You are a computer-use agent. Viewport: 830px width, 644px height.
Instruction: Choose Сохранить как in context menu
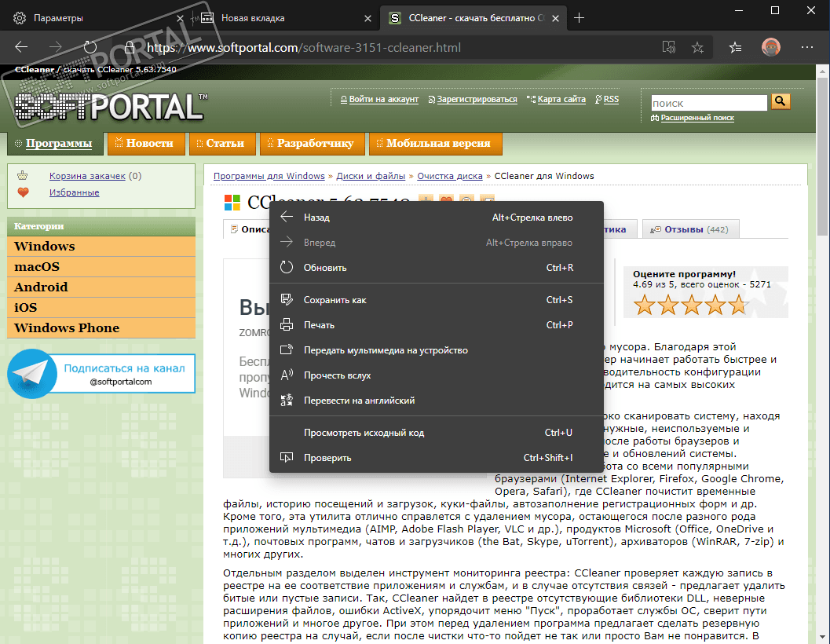point(437,300)
